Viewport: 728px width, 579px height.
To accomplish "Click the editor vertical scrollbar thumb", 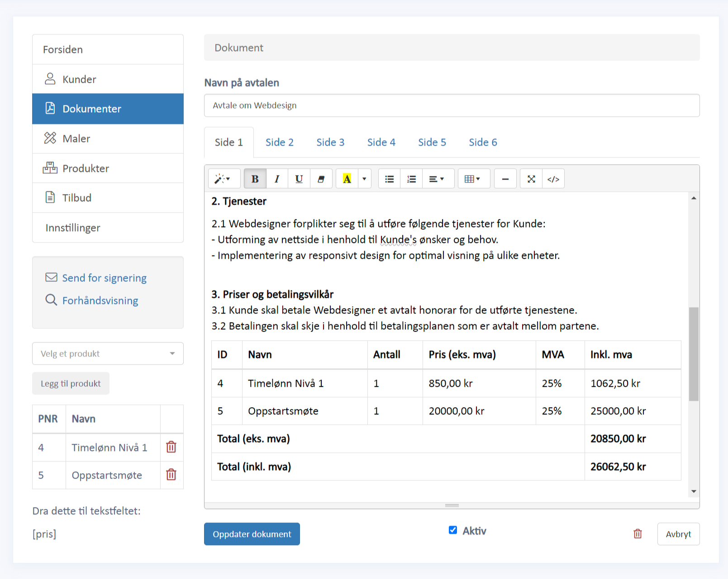I will [694, 354].
